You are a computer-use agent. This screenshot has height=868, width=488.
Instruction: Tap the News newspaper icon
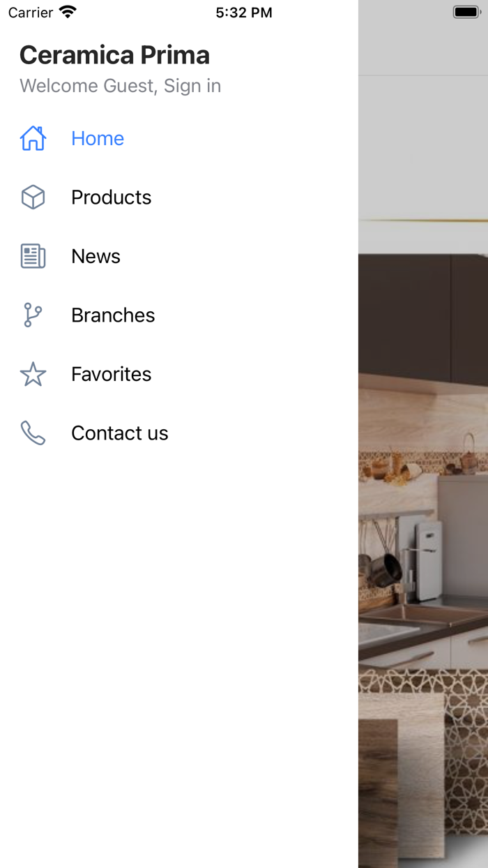(x=33, y=256)
